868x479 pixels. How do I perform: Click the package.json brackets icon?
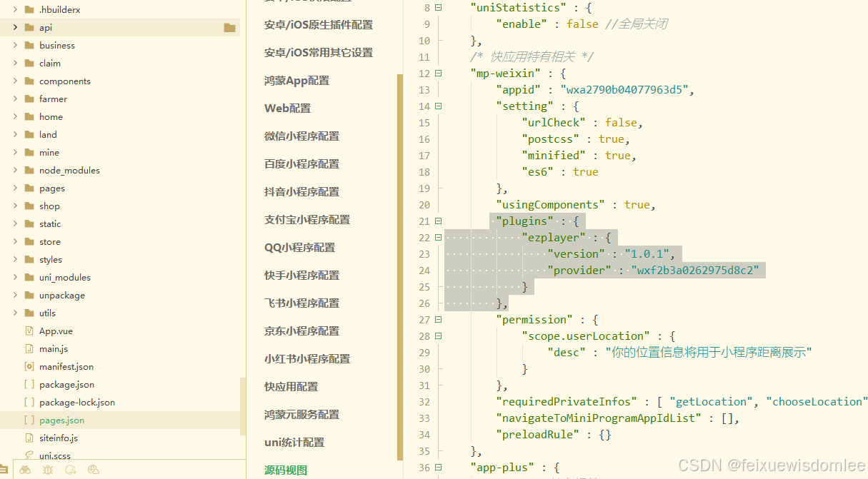pos(29,385)
